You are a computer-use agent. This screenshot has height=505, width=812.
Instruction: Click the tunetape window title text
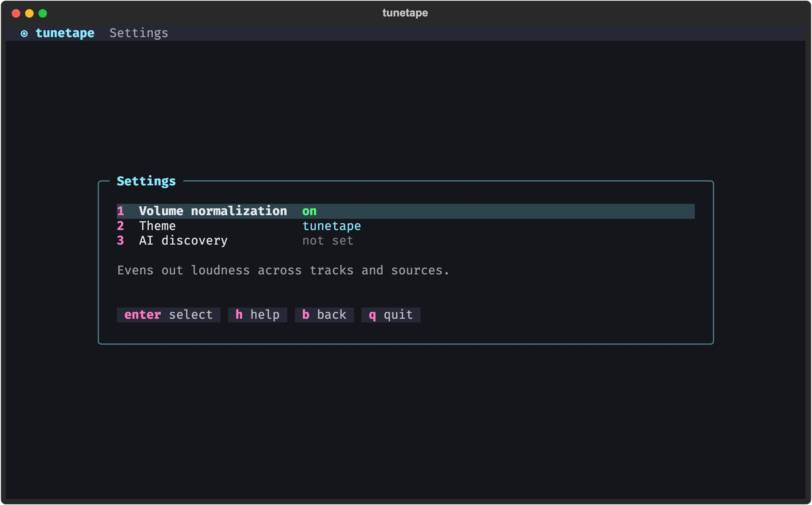[x=405, y=13]
